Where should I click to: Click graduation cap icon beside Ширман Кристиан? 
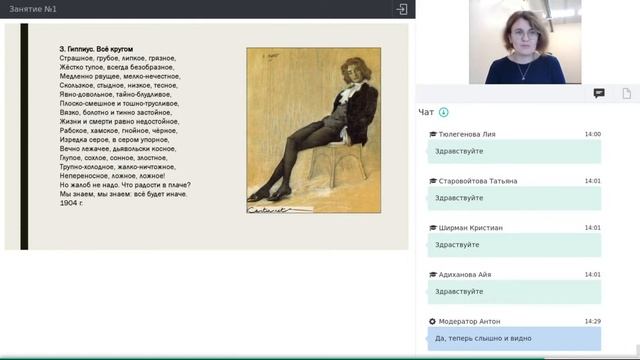(433, 228)
